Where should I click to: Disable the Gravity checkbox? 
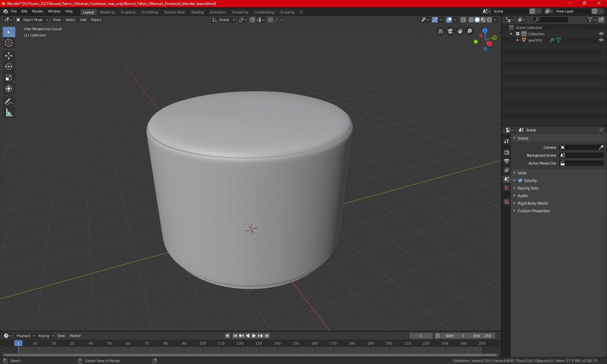pos(520,180)
